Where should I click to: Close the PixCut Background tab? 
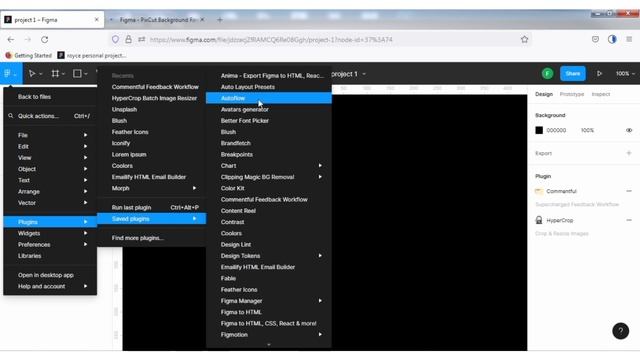click(x=202, y=20)
